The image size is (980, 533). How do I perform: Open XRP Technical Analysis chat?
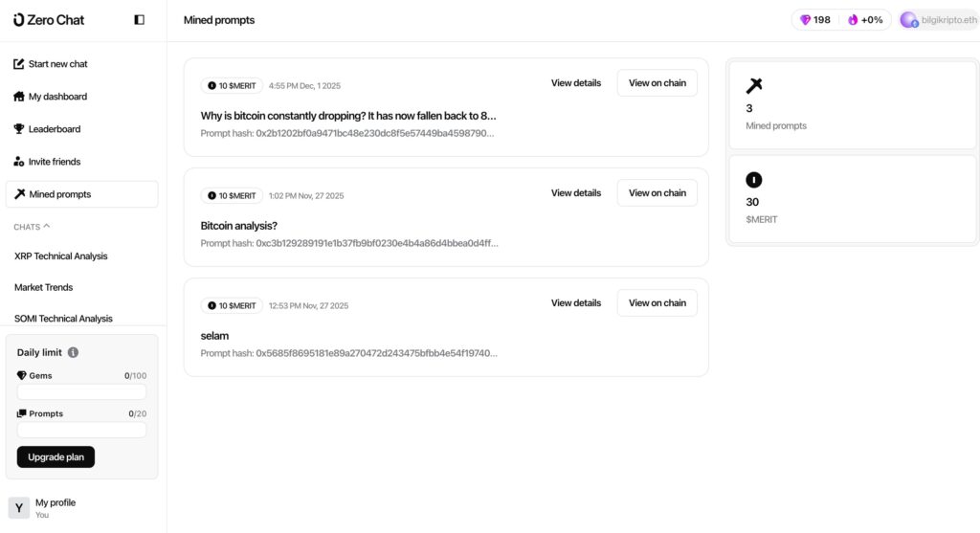[61, 256]
